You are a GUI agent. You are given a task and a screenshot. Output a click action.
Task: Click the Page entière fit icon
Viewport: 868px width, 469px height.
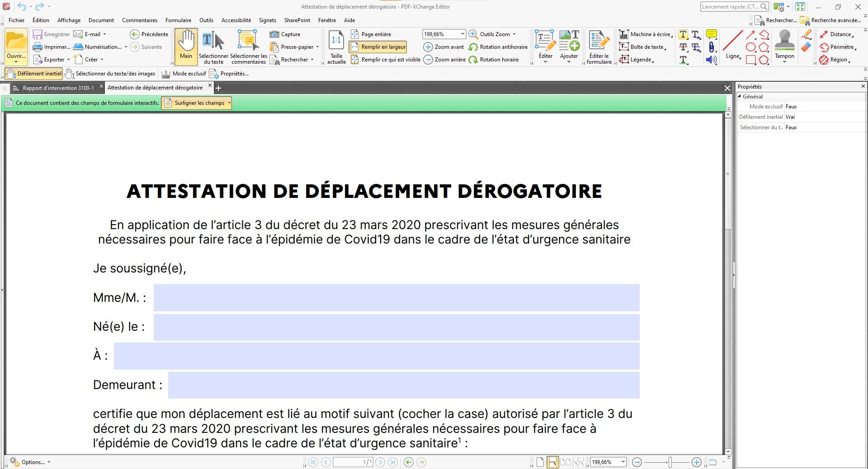[x=354, y=34]
